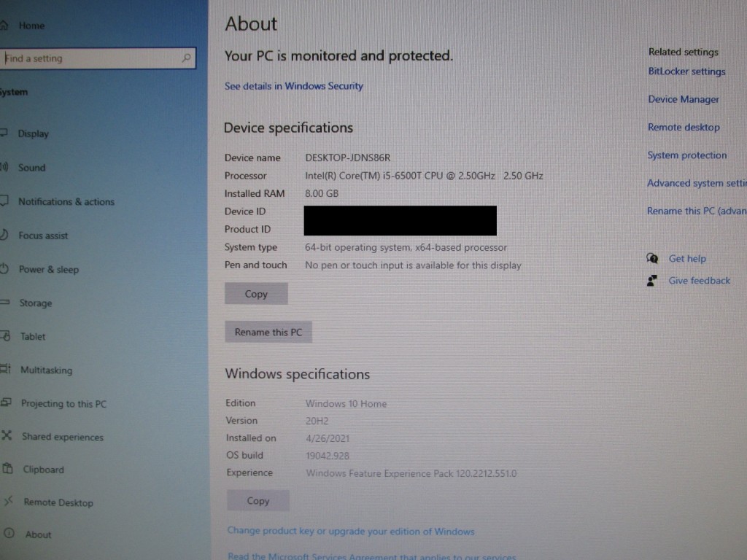
Task: Copy the device specifications
Action: tap(256, 294)
